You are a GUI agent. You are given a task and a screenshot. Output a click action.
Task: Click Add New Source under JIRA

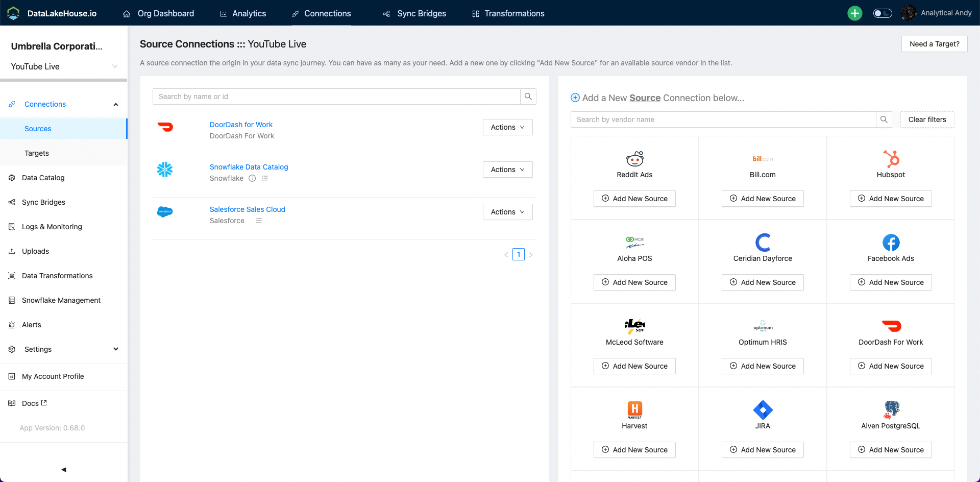763,450
